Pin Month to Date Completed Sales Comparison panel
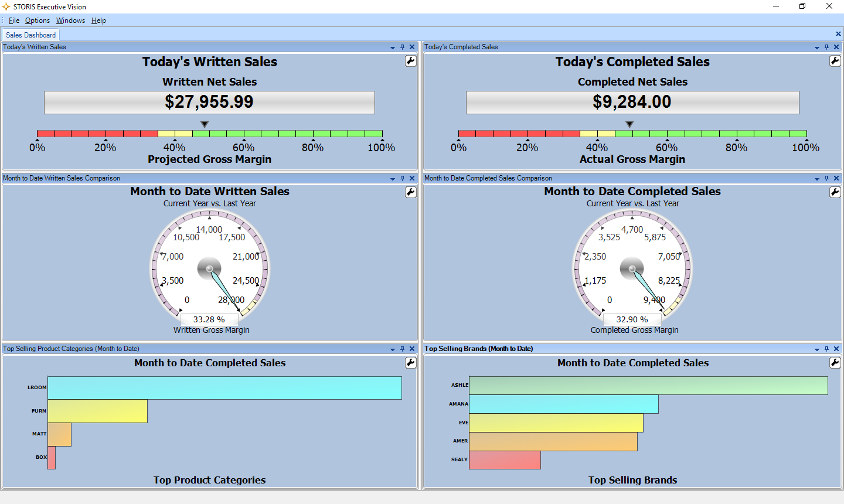 [826, 178]
